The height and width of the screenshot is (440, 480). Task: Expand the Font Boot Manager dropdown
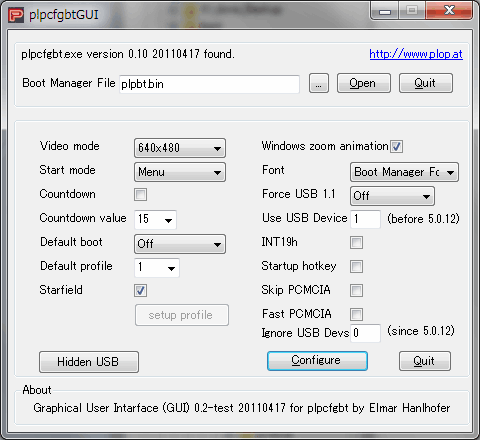coord(404,172)
